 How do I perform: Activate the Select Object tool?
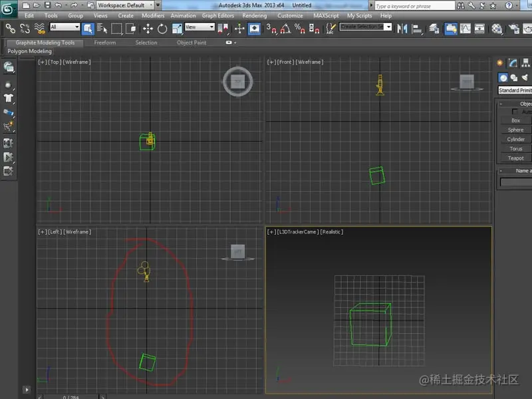88,29
